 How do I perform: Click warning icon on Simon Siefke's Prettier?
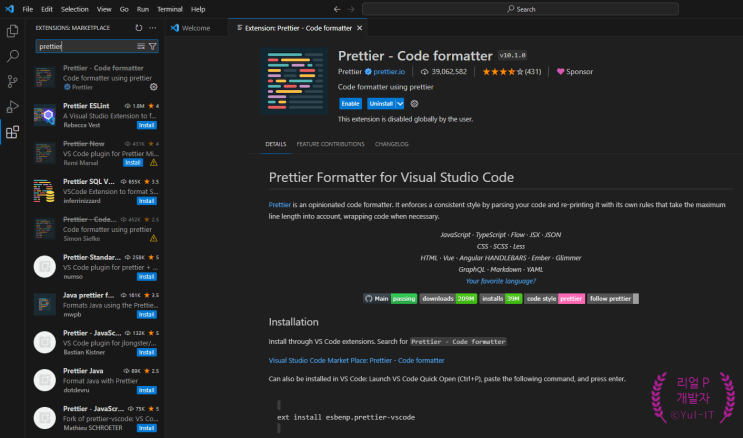(x=154, y=238)
